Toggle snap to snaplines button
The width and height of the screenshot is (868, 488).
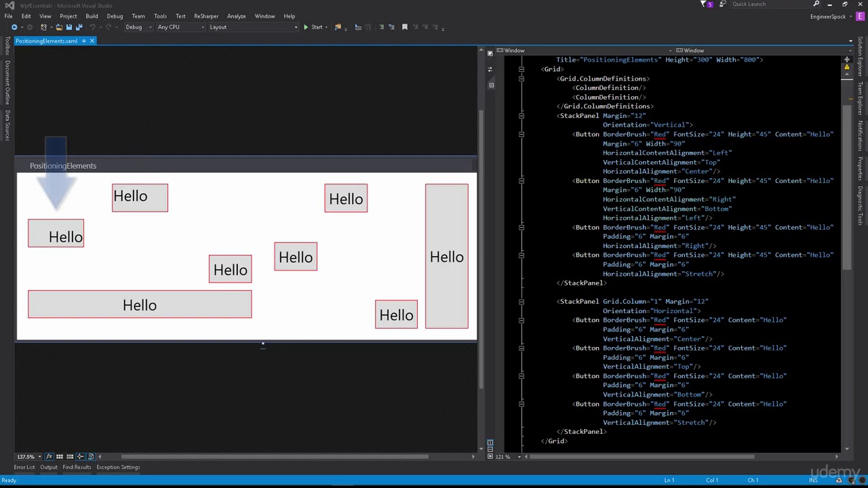pos(80,456)
